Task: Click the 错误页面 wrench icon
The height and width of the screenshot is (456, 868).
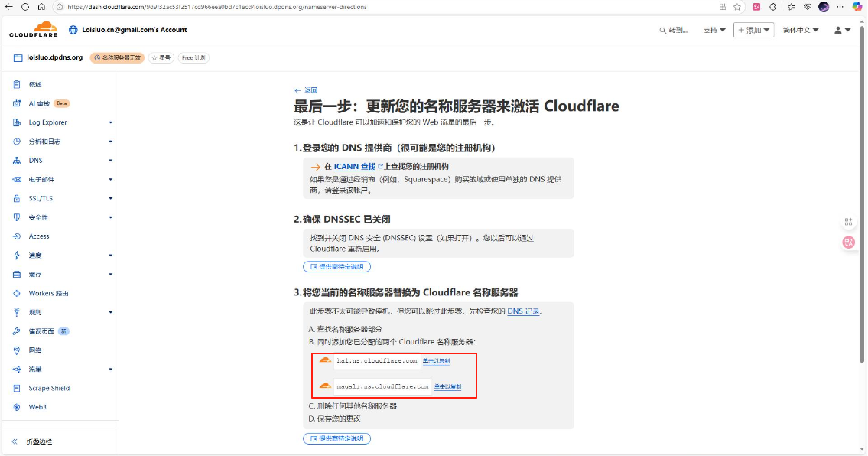Action: 17,331
